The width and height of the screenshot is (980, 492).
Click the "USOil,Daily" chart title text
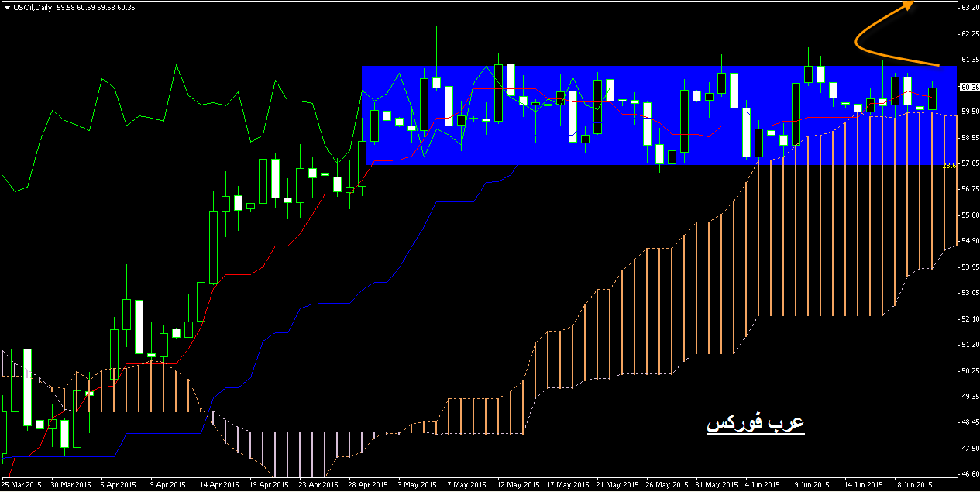pos(32,7)
